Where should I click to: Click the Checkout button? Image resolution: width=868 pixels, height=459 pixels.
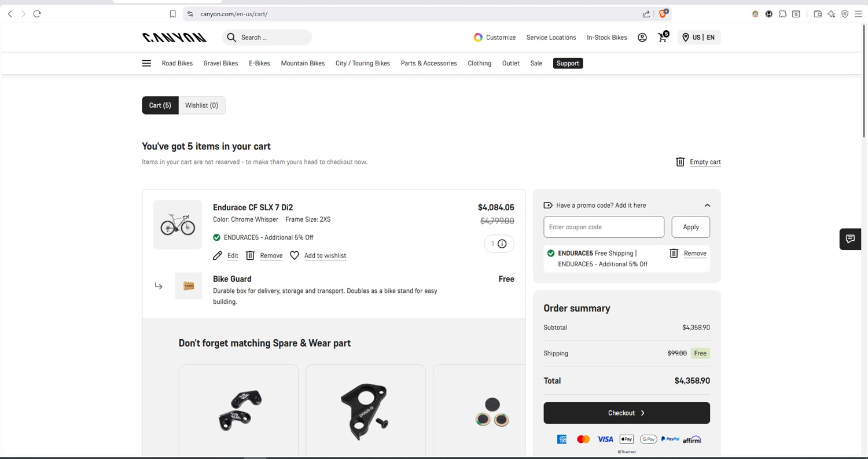click(627, 413)
